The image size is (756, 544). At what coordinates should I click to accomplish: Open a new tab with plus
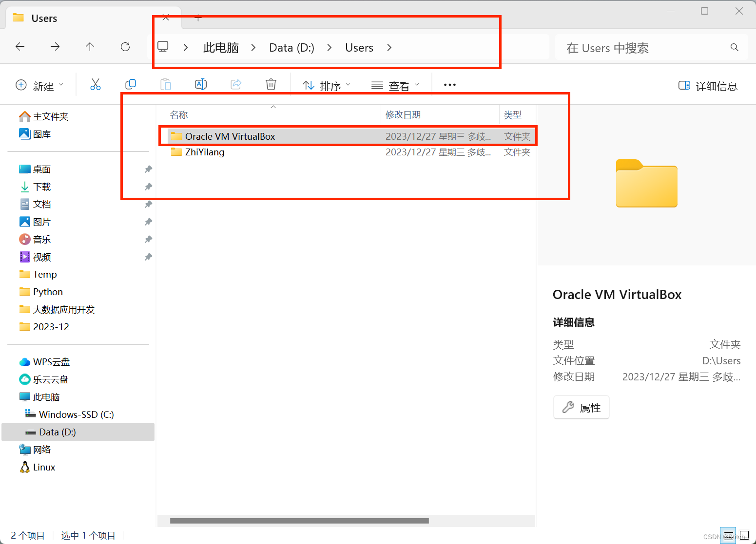click(198, 18)
